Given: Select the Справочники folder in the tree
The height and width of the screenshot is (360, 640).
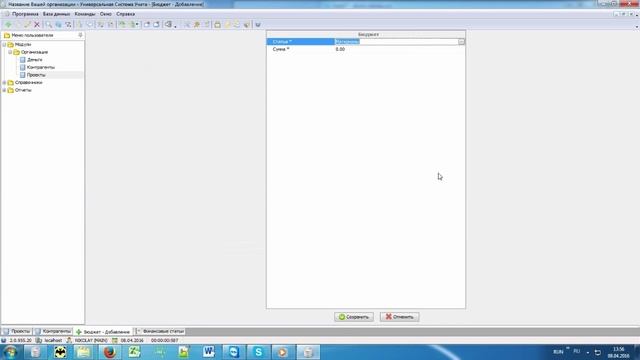Looking at the screenshot, I should [28, 82].
